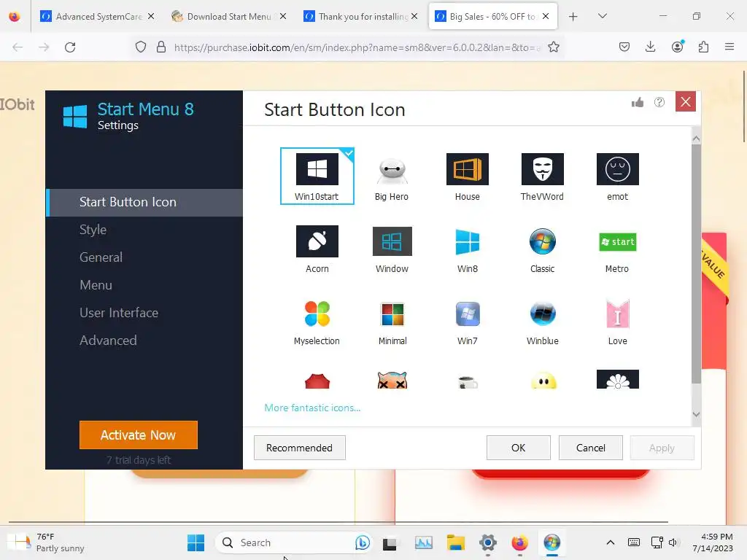Choose the white flower icon
Viewport: 747px width, 560px height.
[617, 379]
